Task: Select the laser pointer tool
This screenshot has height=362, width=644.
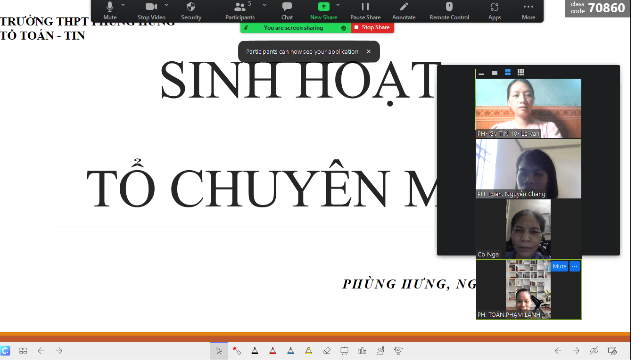Action: 237,351
